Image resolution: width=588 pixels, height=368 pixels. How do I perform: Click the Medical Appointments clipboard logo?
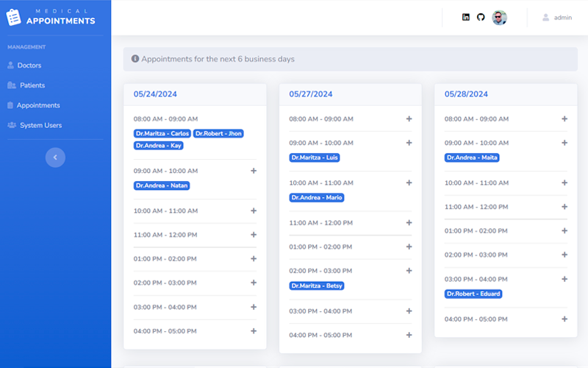click(13, 17)
